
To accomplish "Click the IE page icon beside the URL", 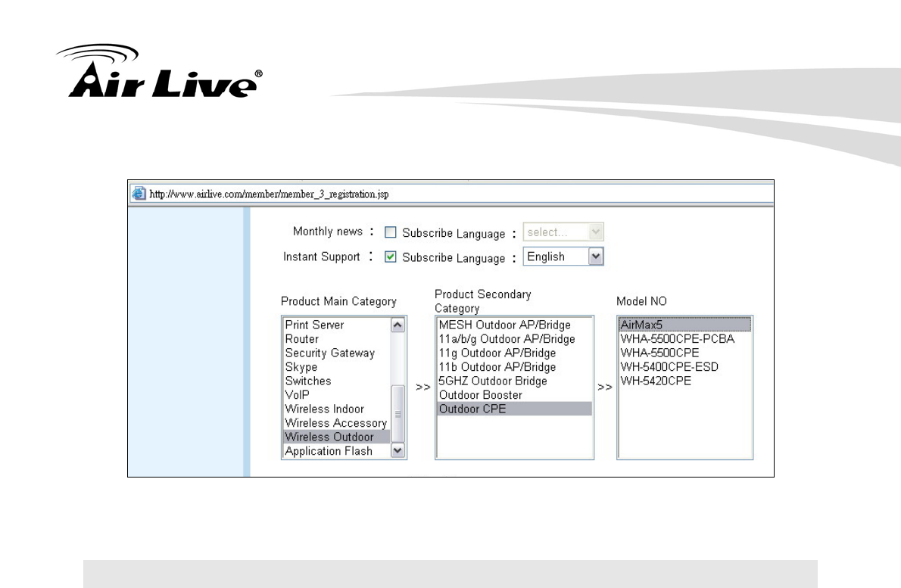I will tap(139, 194).
